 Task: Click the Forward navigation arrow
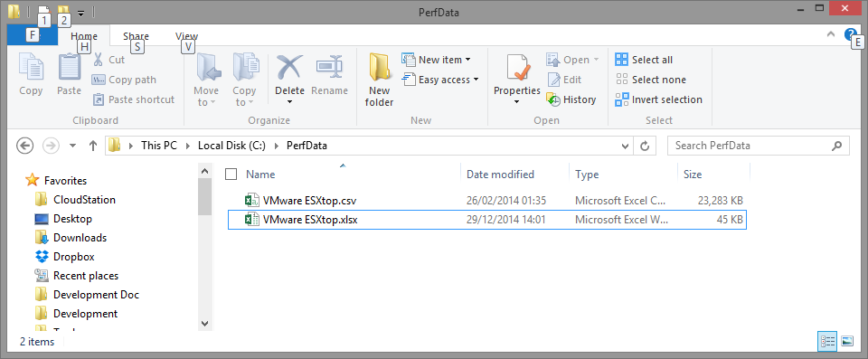click(x=51, y=146)
